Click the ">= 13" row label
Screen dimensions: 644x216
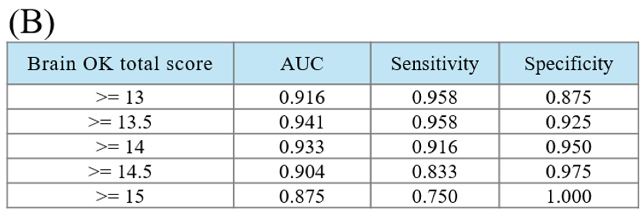120,97
